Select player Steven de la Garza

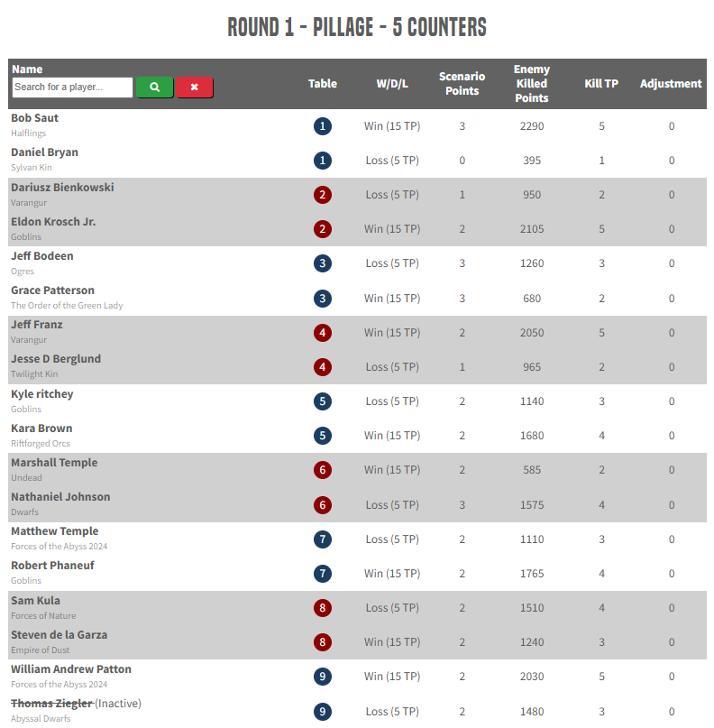pos(59,635)
